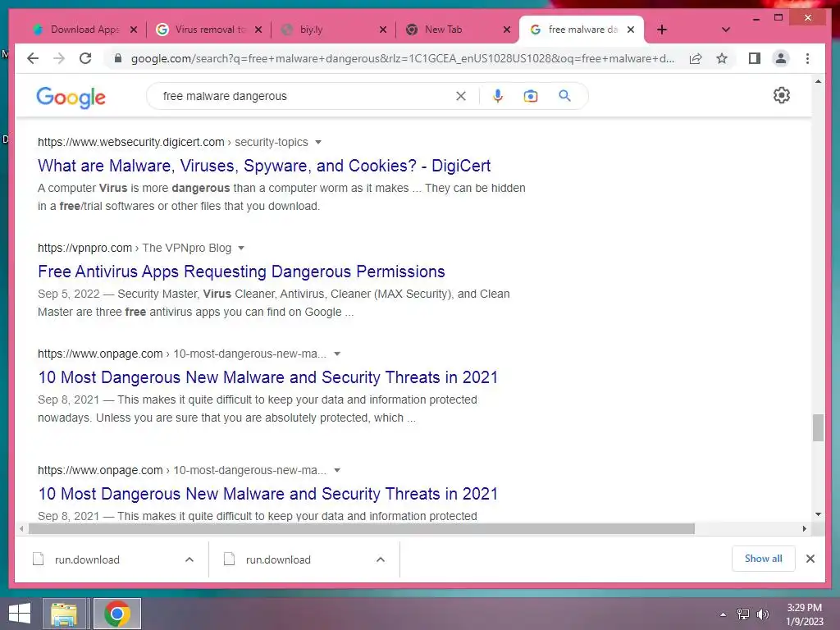Open the taskbar clock showing 3:29 PM
The width and height of the screenshot is (840, 630).
805,614
